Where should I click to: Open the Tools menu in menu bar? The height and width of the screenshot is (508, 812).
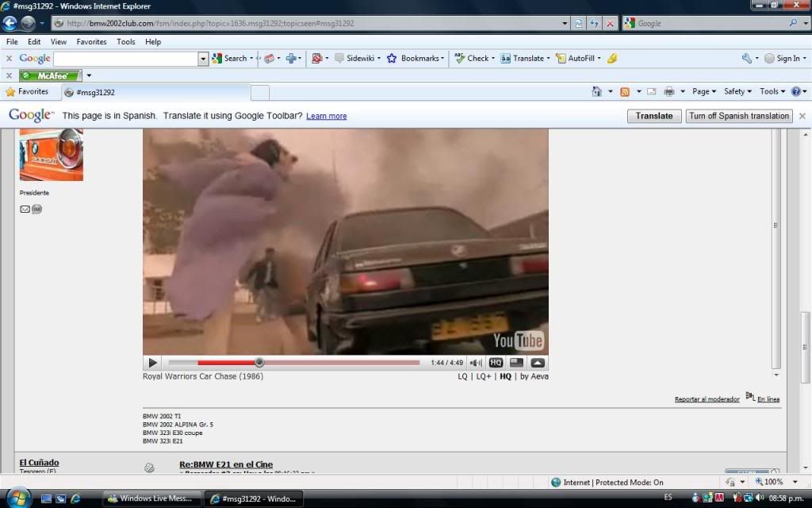coord(126,41)
